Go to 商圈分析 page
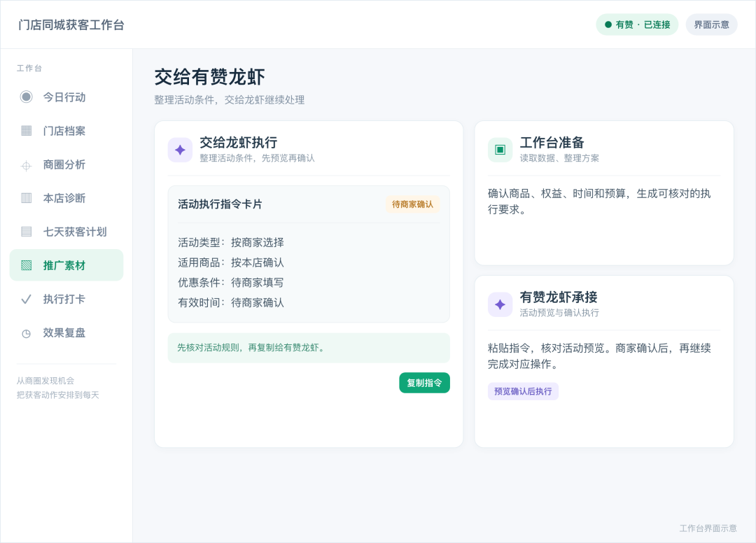Viewport: 756px width, 543px height. (66, 164)
